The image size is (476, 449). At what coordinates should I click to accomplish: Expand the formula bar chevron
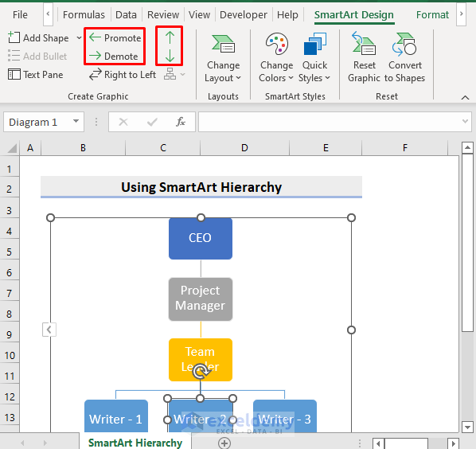[465, 122]
